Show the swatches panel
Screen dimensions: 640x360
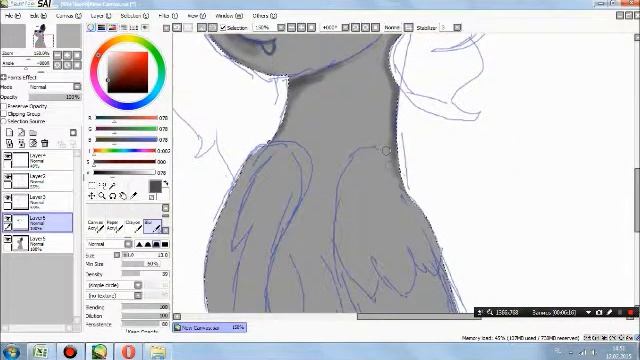point(133,27)
